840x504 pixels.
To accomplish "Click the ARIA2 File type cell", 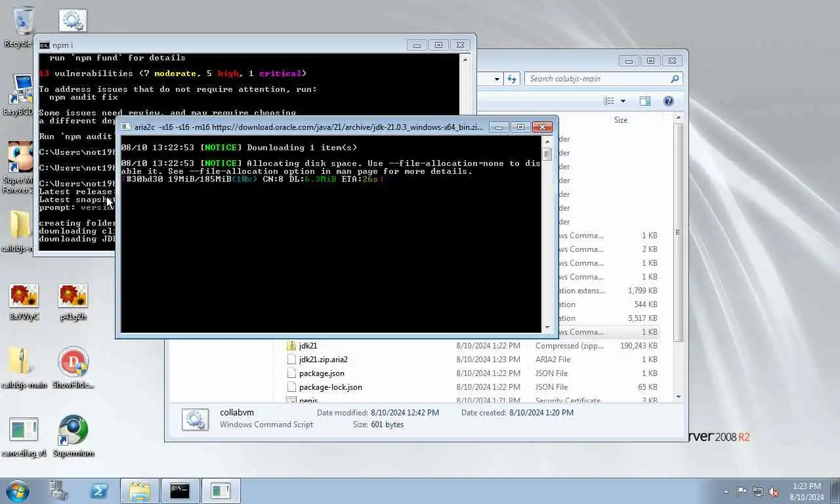I will [x=553, y=360].
